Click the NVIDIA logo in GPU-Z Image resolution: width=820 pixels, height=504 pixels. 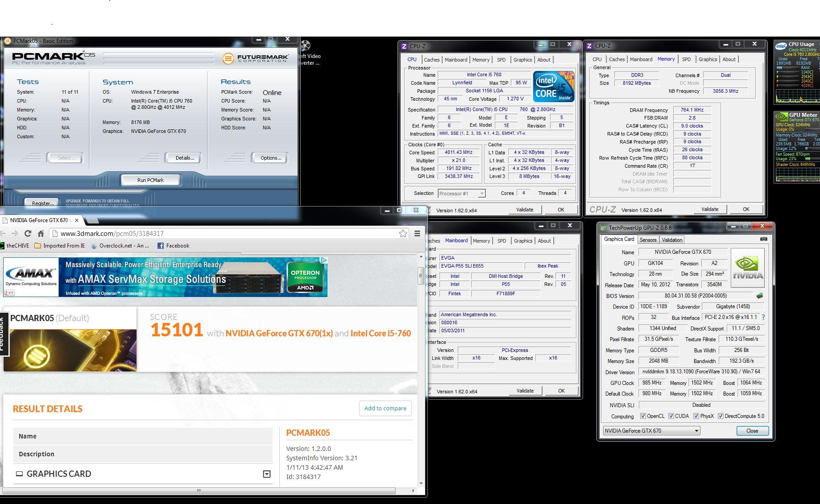(x=748, y=268)
